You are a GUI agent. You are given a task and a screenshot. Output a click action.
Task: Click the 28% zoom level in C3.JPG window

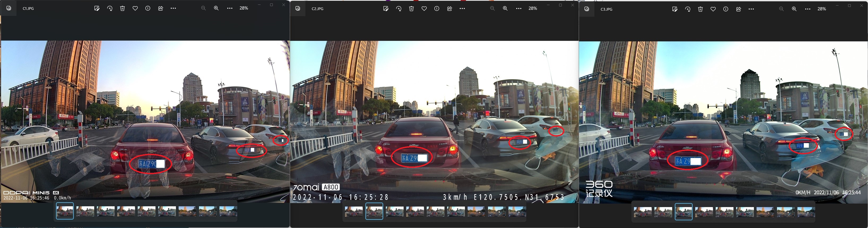[x=822, y=9]
